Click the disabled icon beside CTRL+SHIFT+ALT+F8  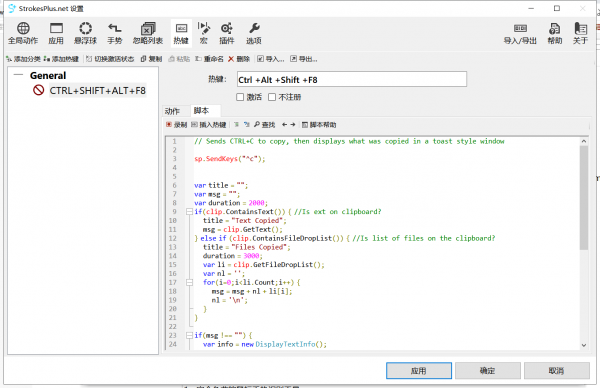pyautogui.click(x=38, y=90)
